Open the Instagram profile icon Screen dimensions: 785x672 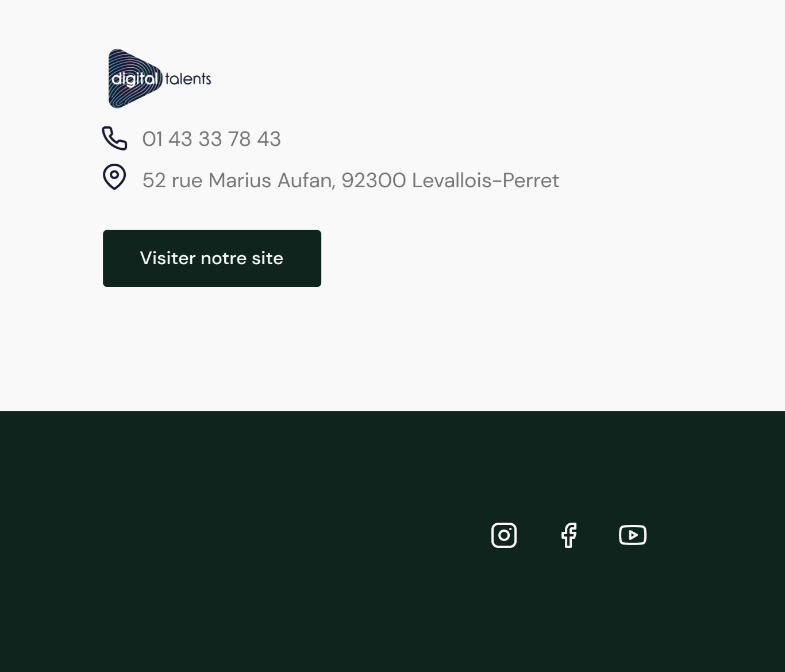pyautogui.click(x=504, y=535)
